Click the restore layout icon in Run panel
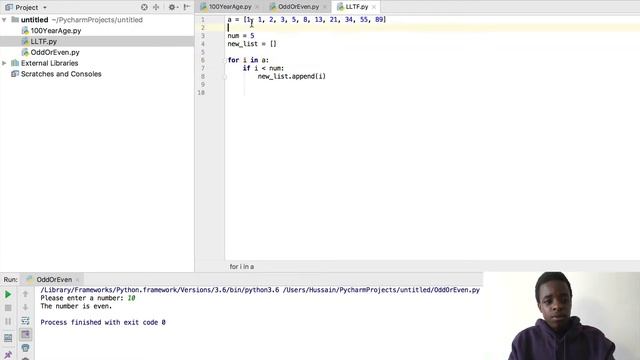The image size is (640, 360). (8, 338)
